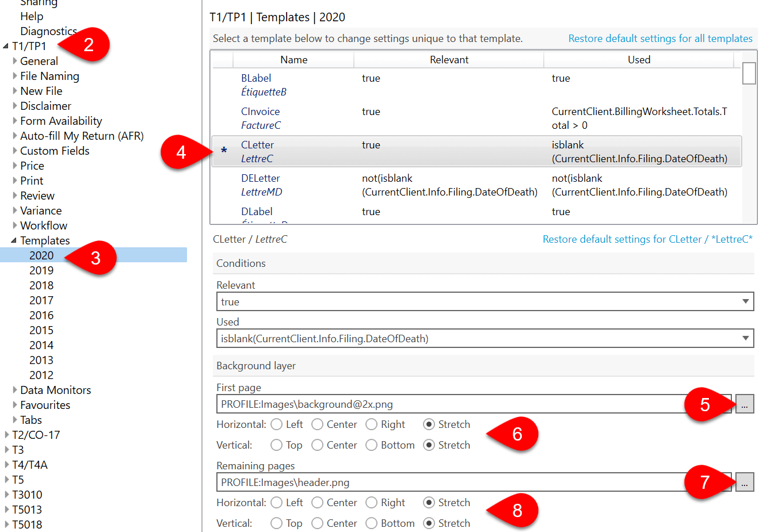Browse for First page background image
Image resolution: width=763 pixels, height=532 pixels.
(744, 404)
